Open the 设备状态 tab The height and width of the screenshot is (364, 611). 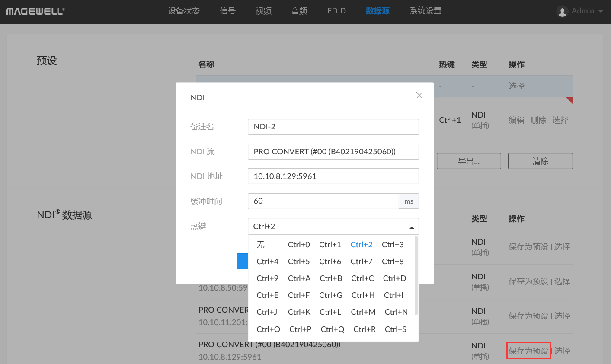point(184,11)
